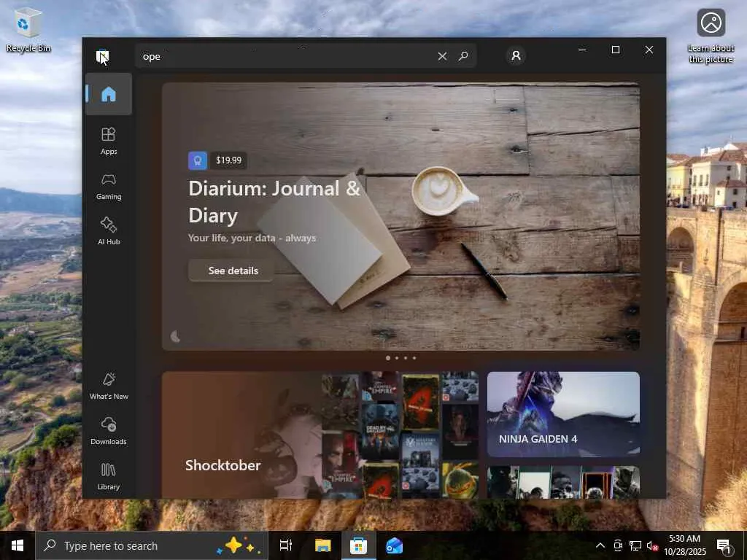
Task: Open the user profile account icon
Action: pyautogui.click(x=516, y=56)
